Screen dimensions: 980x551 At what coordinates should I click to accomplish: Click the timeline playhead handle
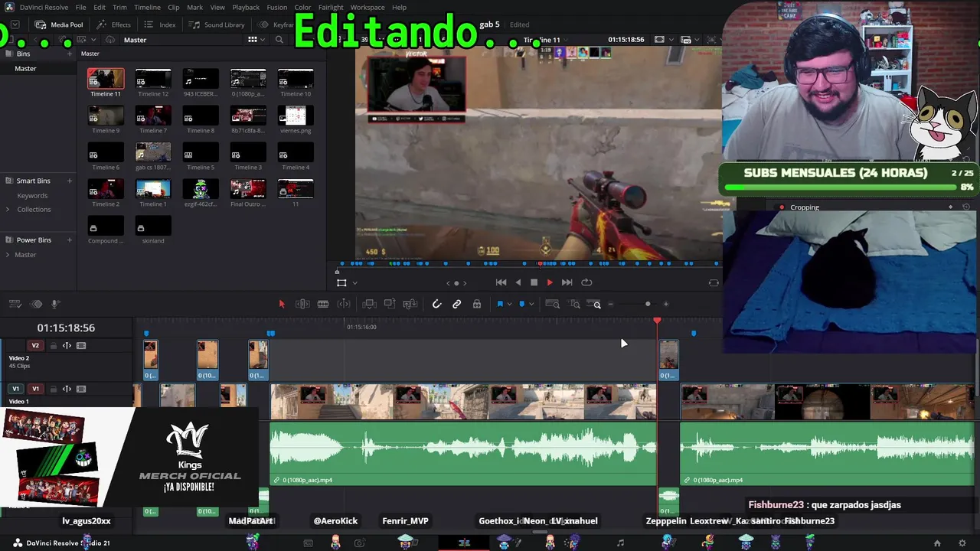[x=657, y=320]
